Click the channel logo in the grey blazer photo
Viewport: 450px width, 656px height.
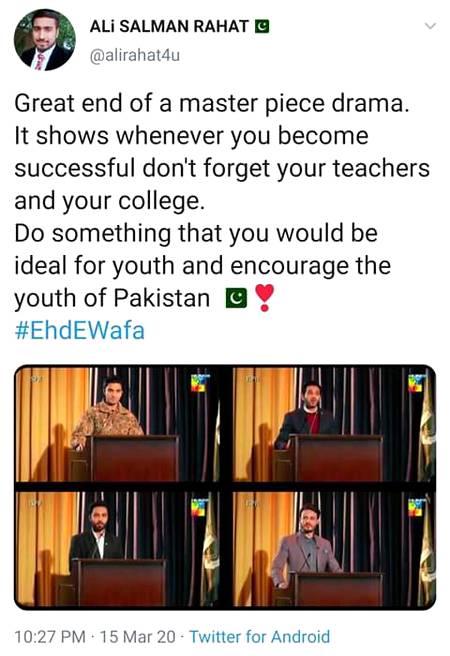pos(417,507)
